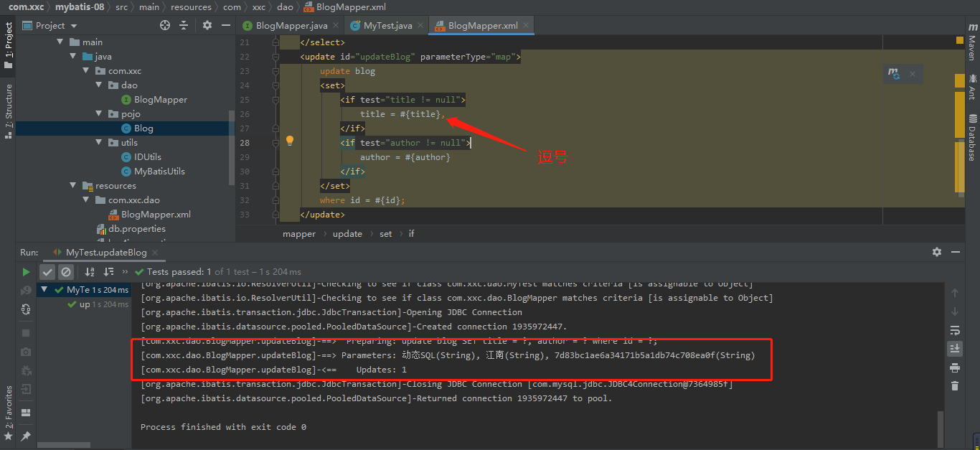The width and height of the screenshot is (980, 450).
Task: Locate opened file in Project tree
Action: pyautogui.click(x=165, y=25)
